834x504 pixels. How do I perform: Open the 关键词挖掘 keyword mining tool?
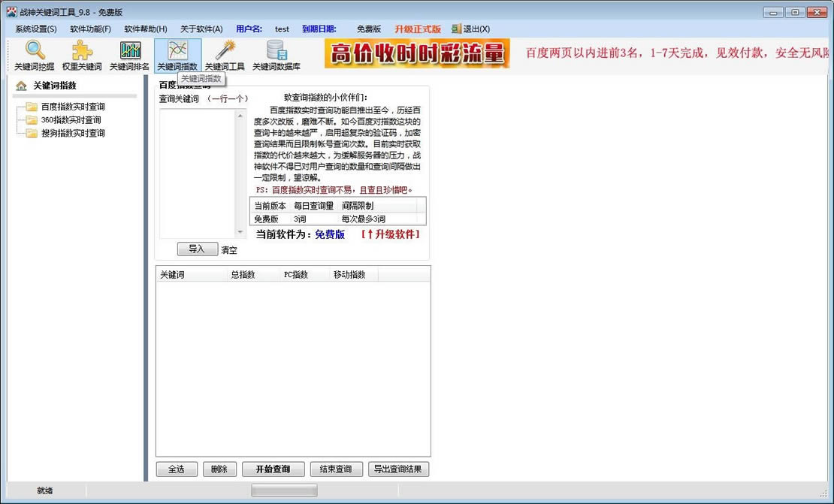(x=35, y=56)
